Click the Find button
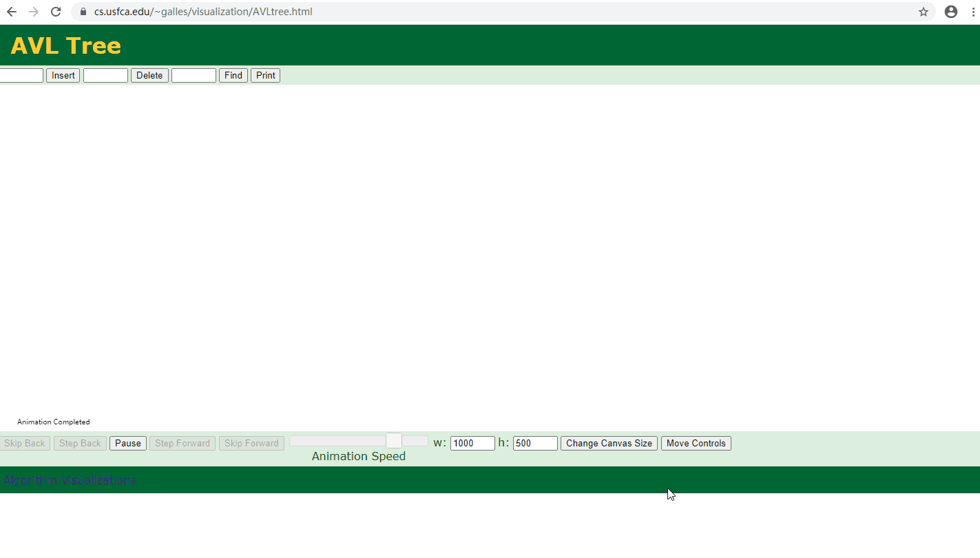The width and height of the screenshot is (980, 558). click(233, 75)
